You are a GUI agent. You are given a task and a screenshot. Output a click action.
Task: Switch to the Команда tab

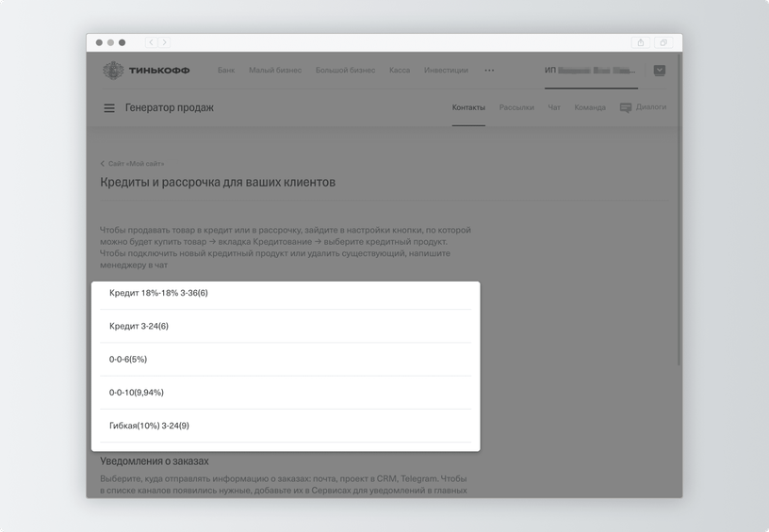tap(590, 107)
